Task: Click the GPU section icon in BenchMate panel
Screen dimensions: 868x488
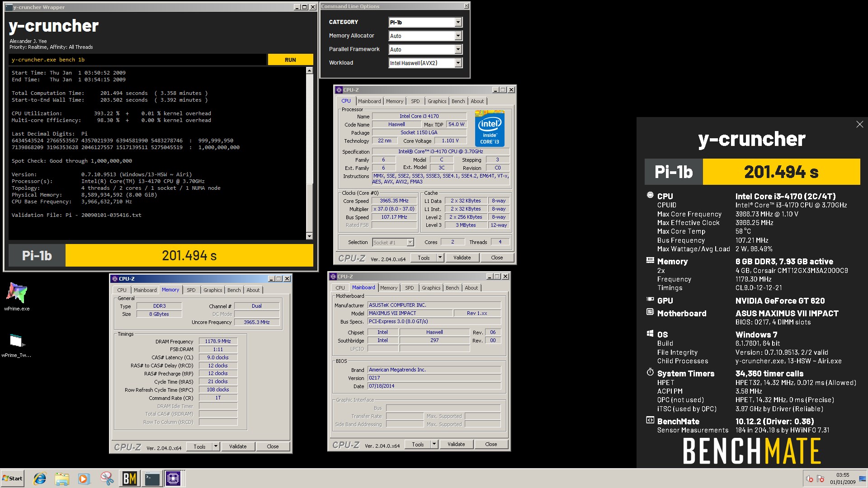Action: point(650,299)
